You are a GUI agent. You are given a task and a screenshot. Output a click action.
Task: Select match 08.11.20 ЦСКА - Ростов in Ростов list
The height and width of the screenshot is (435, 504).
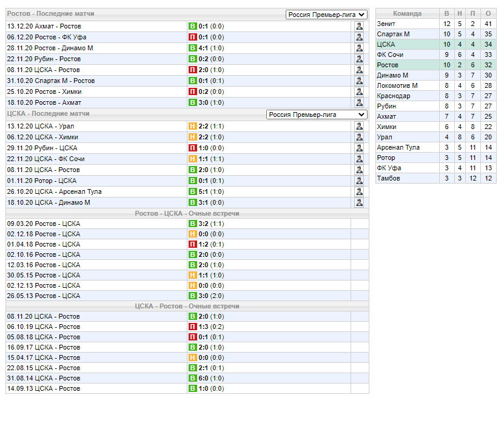(x=44, y=70)
